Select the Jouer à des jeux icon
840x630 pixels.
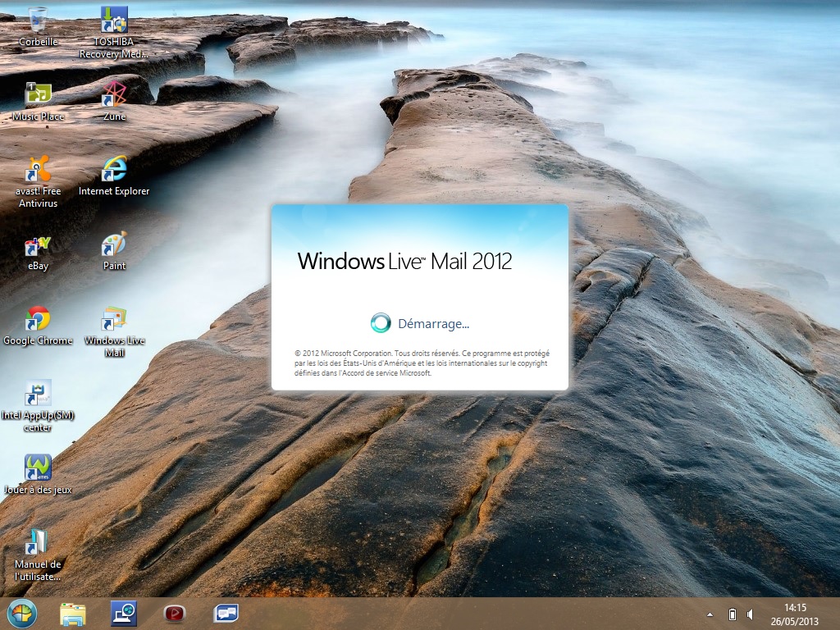(38, 474)
